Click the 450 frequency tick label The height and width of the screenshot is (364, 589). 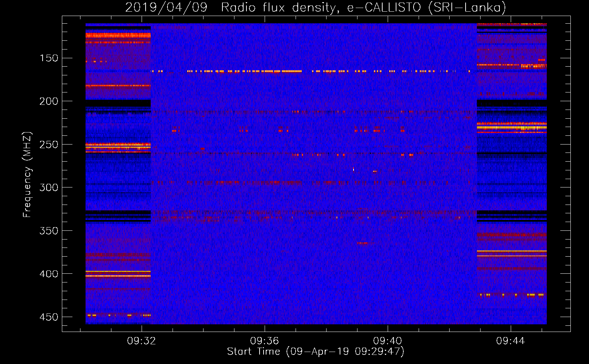pyautogui.click(x=49, y=317)
